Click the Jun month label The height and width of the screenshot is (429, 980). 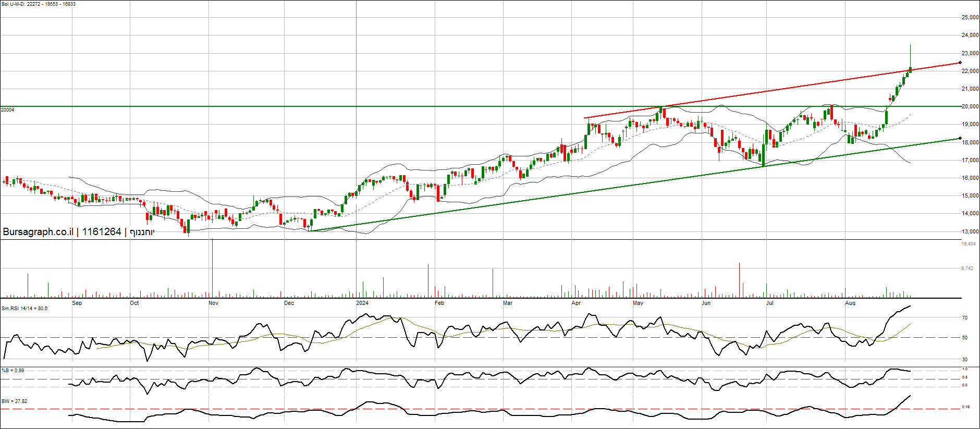706,303
